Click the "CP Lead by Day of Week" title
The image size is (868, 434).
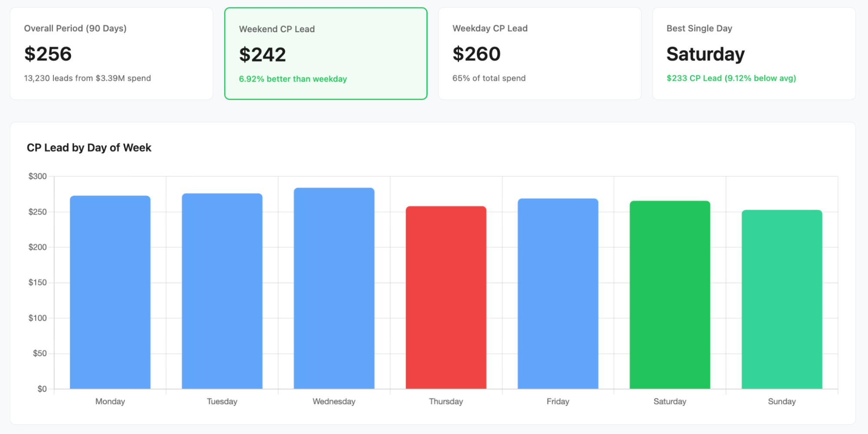click(89, 148)
